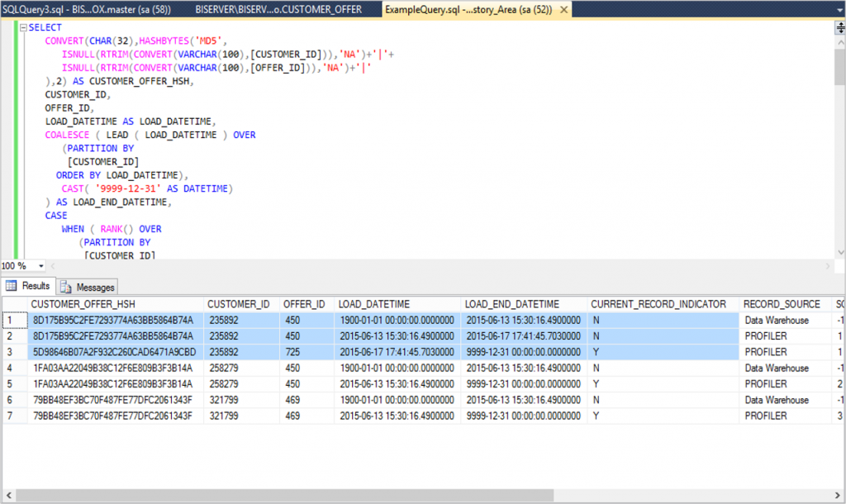This screenshot has width=846, height=504.
Task: Select the CUSTOMER_ID column header
Action: [239, 303]
